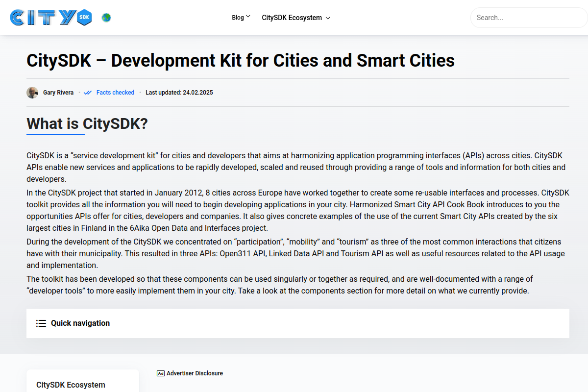This screenshot has width=588, height=392.
Task: Expand the Blog dropdown chevron
Action: click(248, 17)
